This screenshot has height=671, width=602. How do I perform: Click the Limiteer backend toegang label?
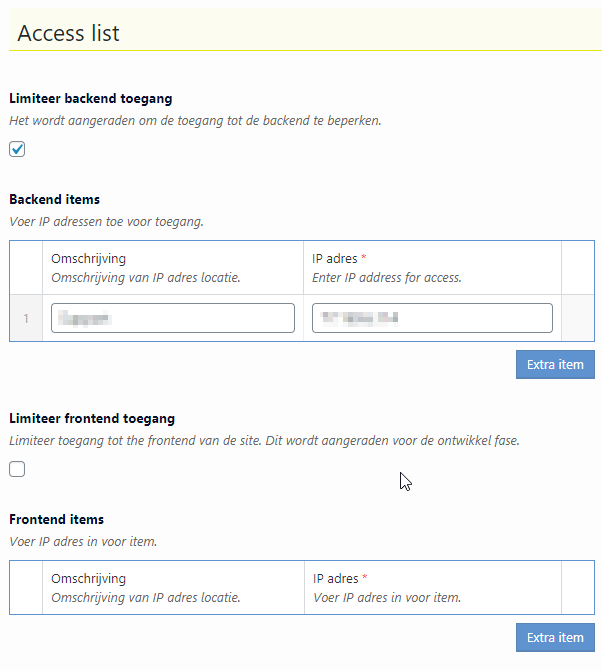point(91,98)
